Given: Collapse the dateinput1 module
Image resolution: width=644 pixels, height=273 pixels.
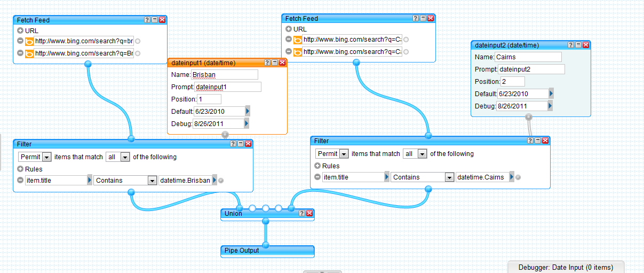Looking at the screenshot, I should point(275,63).
